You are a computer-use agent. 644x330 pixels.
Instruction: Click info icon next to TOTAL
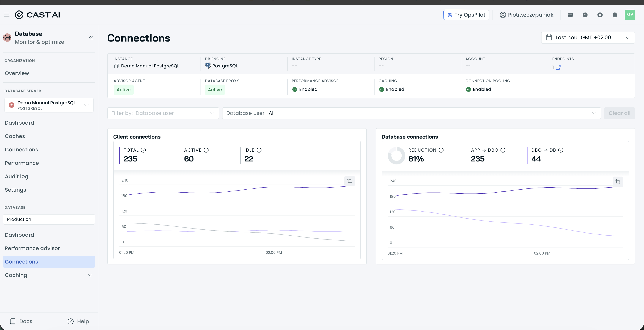(143, 150)
